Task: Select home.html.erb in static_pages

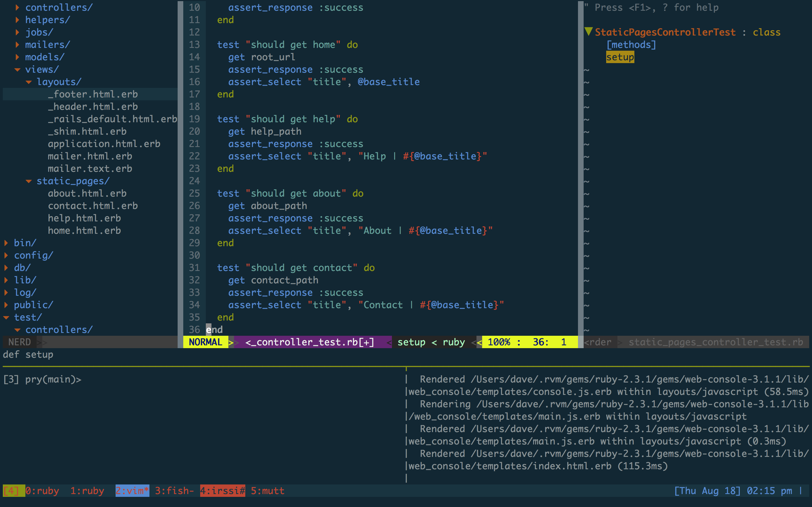Action: point(84,231)
